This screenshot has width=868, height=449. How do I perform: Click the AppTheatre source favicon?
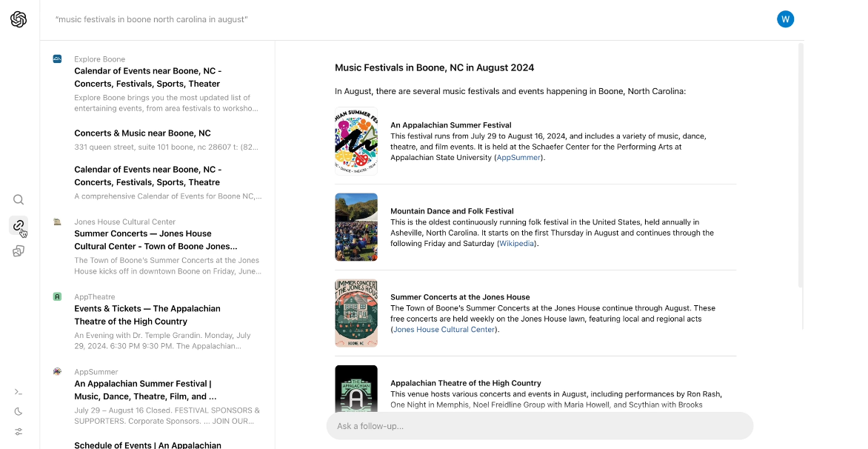coord(57,296)
